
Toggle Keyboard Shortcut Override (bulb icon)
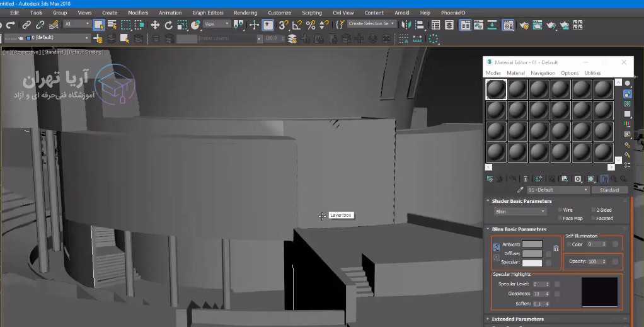(268, 25)
